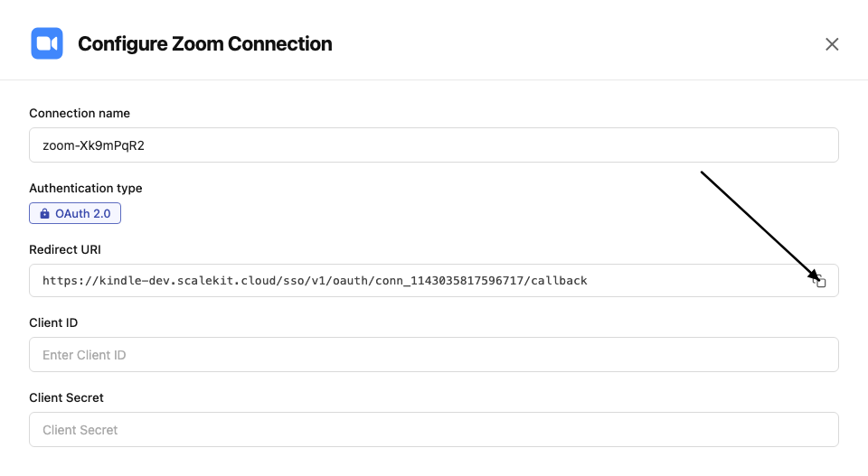Close the Configure Zoom Connection dialog
This screenshot has width=868, height=476.
[832, 44]
